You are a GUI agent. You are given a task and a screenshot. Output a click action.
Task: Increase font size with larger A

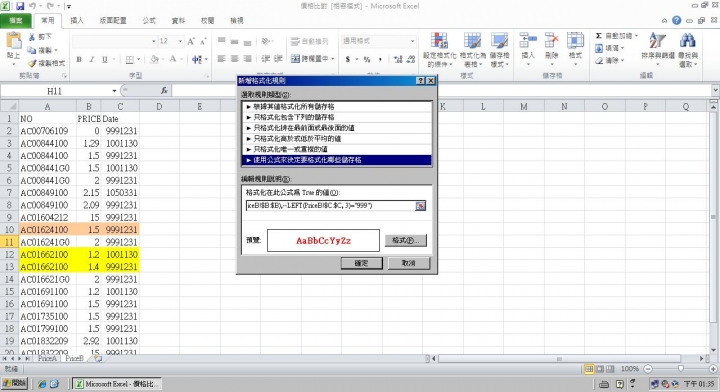coord(191,41)
